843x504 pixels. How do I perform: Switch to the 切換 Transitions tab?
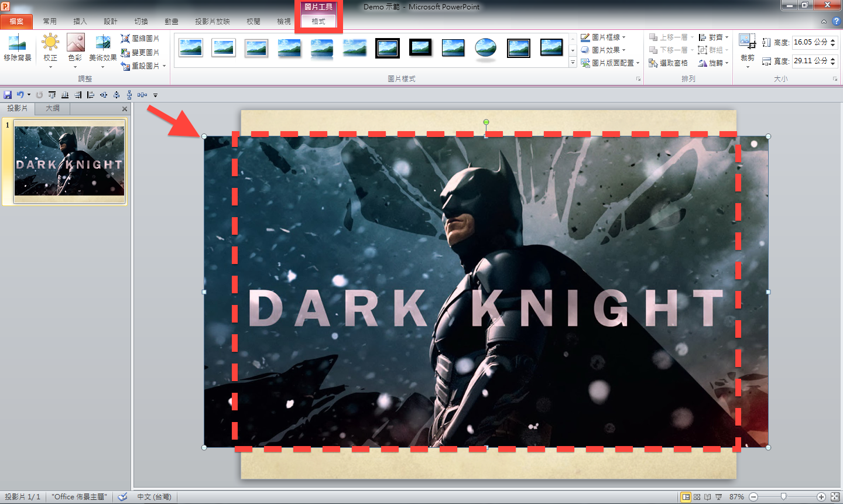click(141, 22)
